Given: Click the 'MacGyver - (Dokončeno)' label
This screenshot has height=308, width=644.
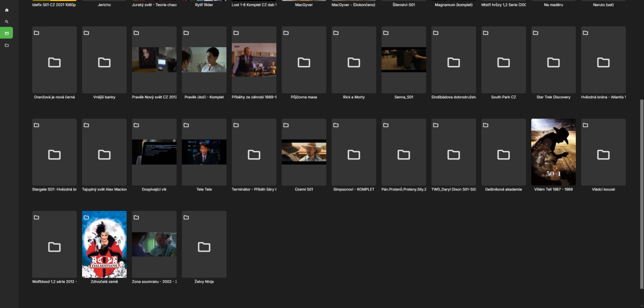Looking at the screenshot, I should pos(354,5).
